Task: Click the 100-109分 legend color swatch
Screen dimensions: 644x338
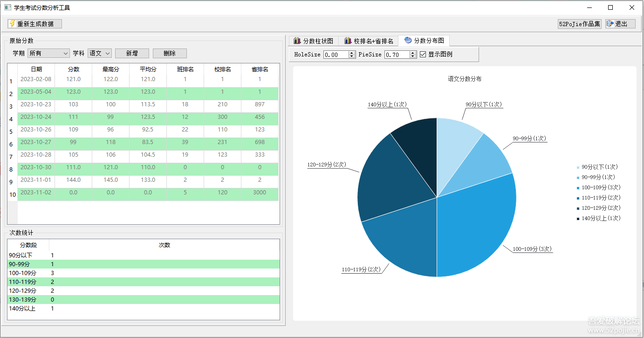Action: click(x=578, y=187)
